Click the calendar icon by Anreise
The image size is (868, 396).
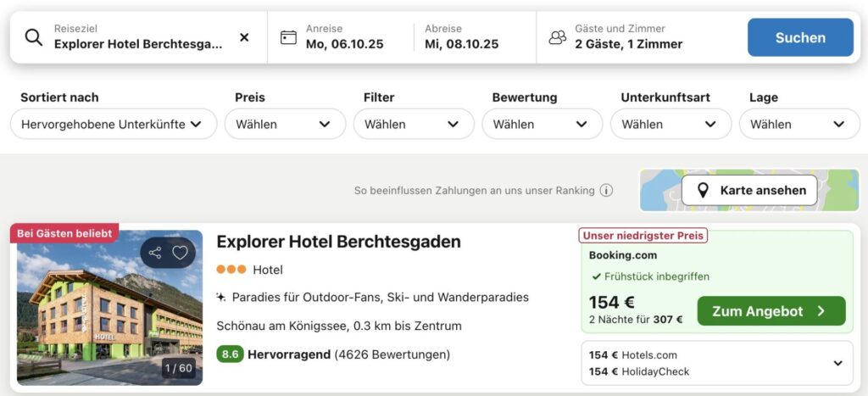coord(288,37)
